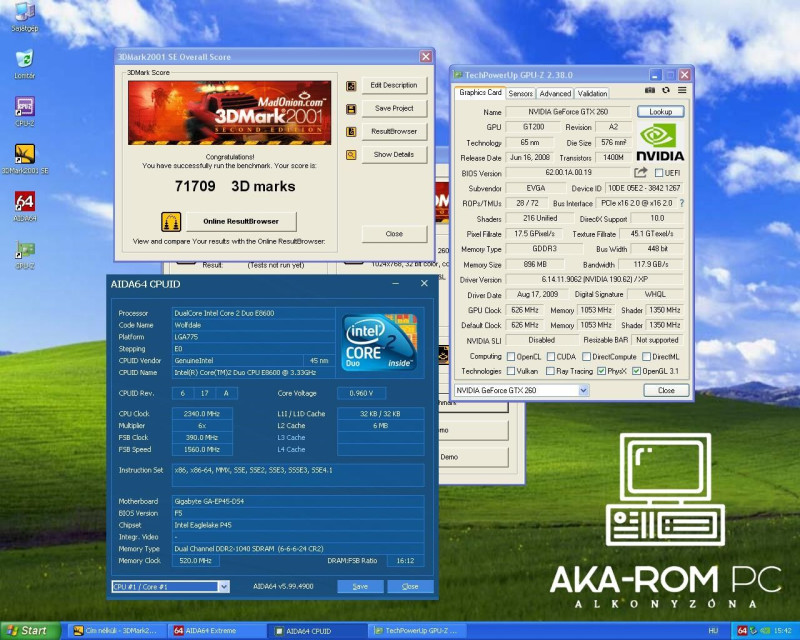The width and height of the screenshot is (800, 640).
Task: Click the icon beside Edit Description
Action: (351, 86)
